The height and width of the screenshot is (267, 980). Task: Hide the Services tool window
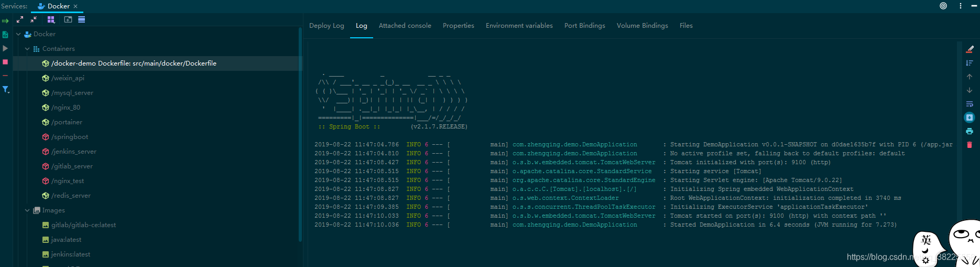tap(974, 6)
